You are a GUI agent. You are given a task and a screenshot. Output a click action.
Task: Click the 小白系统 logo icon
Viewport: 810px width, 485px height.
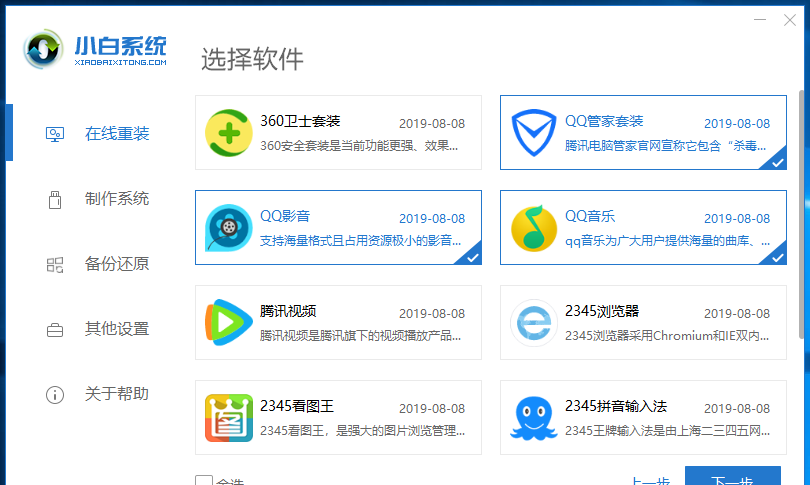click(x=43, y=49)
